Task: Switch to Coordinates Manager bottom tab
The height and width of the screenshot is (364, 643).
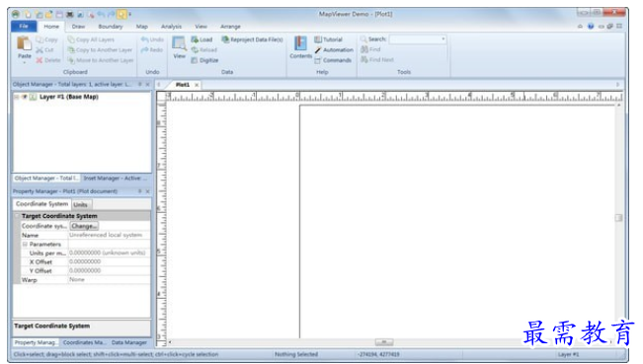Action: pyautogui.click(x=84, y=342)
